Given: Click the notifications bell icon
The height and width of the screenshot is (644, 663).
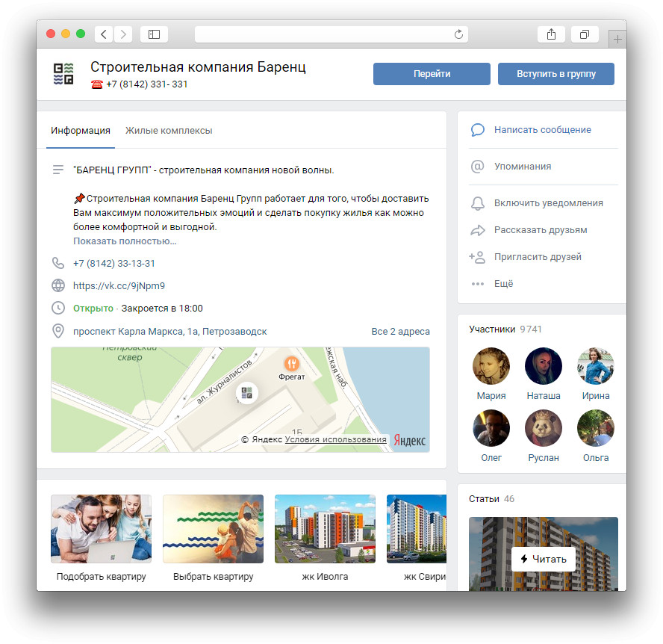Looking at the screenshot, I should pos(478,203).
